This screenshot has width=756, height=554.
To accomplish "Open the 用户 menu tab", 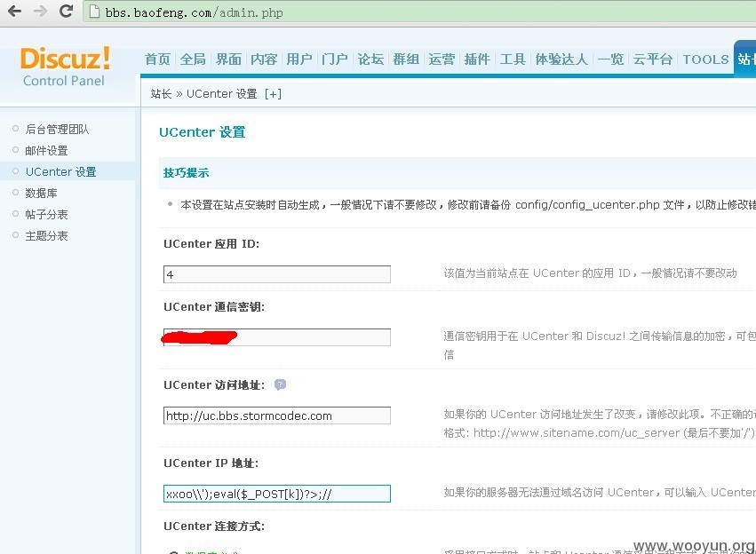I will pos(299,59).
